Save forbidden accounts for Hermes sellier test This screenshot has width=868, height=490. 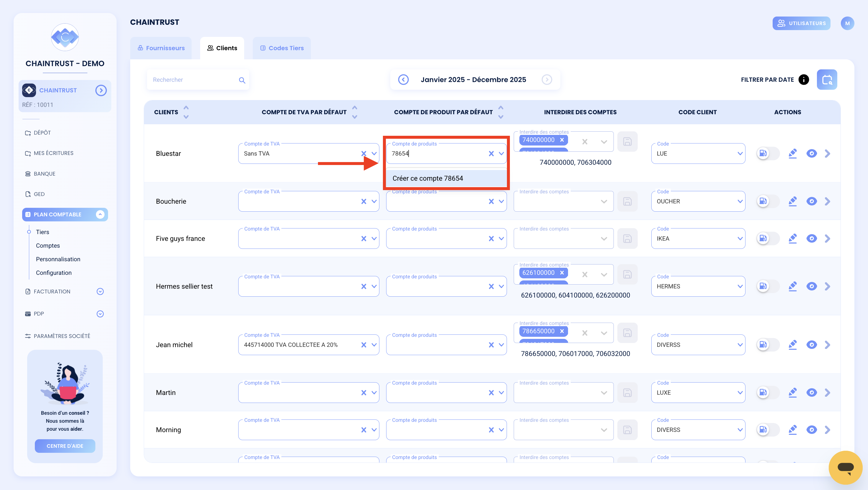[627, 274]
